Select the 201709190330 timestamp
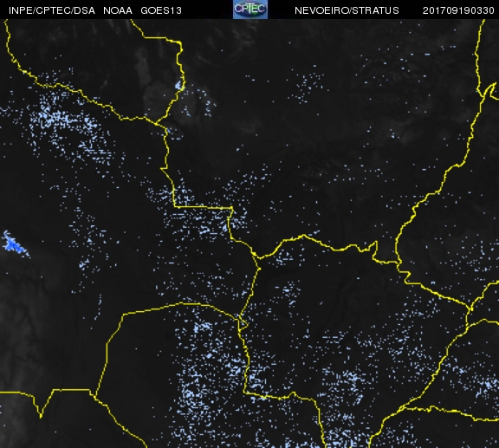 click(x=458, y=10)
